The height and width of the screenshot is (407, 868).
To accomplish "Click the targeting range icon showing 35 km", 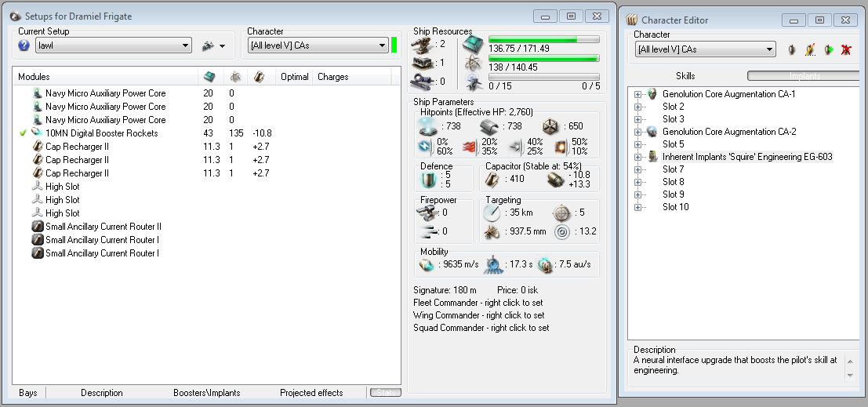I will (492, 212).
